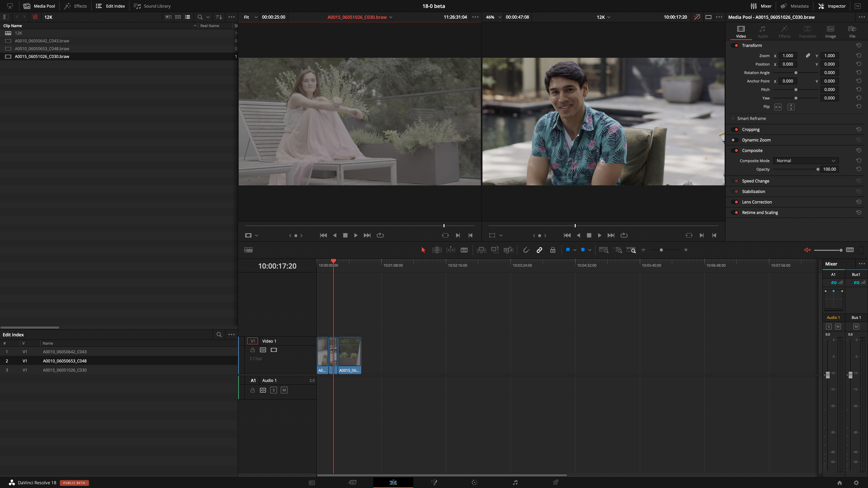868x488 pixels.
Task: Open the Metadata panel
Action: pos(794,6)
